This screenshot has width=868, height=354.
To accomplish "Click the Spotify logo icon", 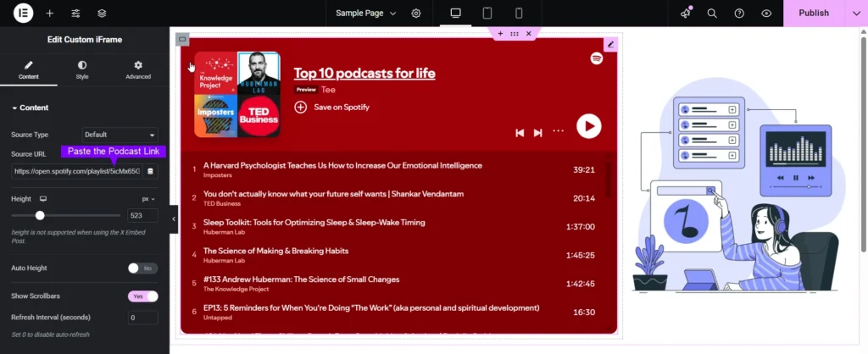I will tap(596, 58).
